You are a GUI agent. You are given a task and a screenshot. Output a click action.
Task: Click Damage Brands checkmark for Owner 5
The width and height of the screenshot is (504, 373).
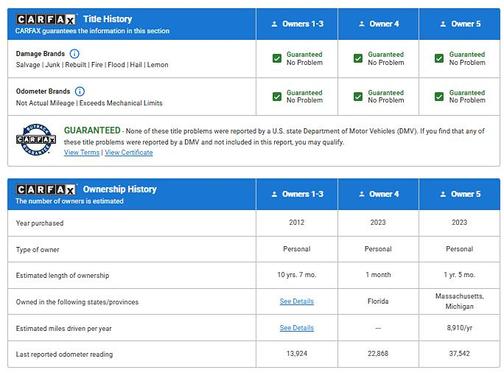point(439,58)
